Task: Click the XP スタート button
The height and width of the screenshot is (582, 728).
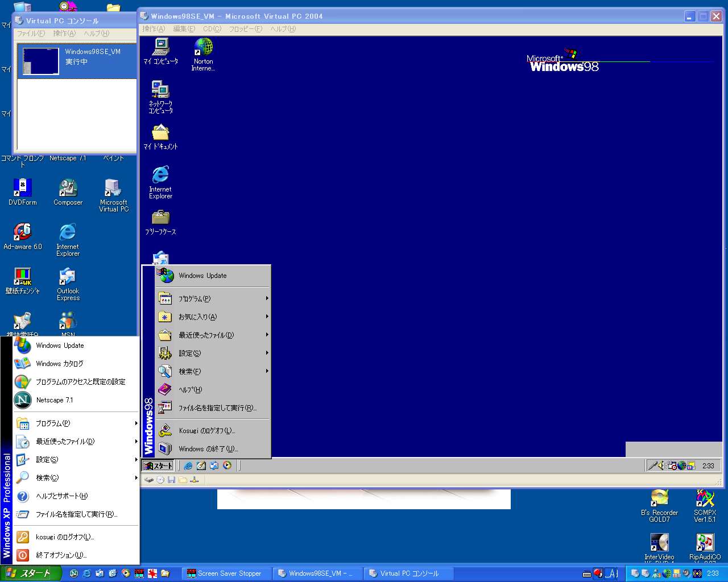Action: [30, 573]
